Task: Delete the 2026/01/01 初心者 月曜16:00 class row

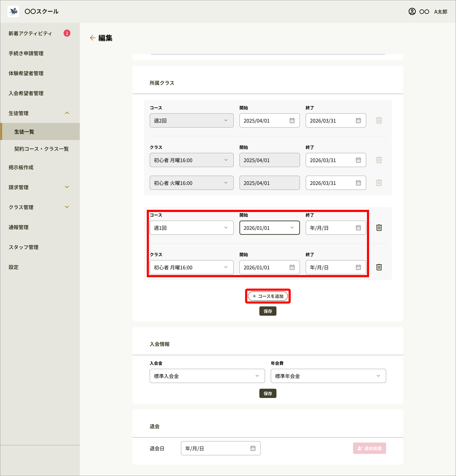Action: click(379, 267)
